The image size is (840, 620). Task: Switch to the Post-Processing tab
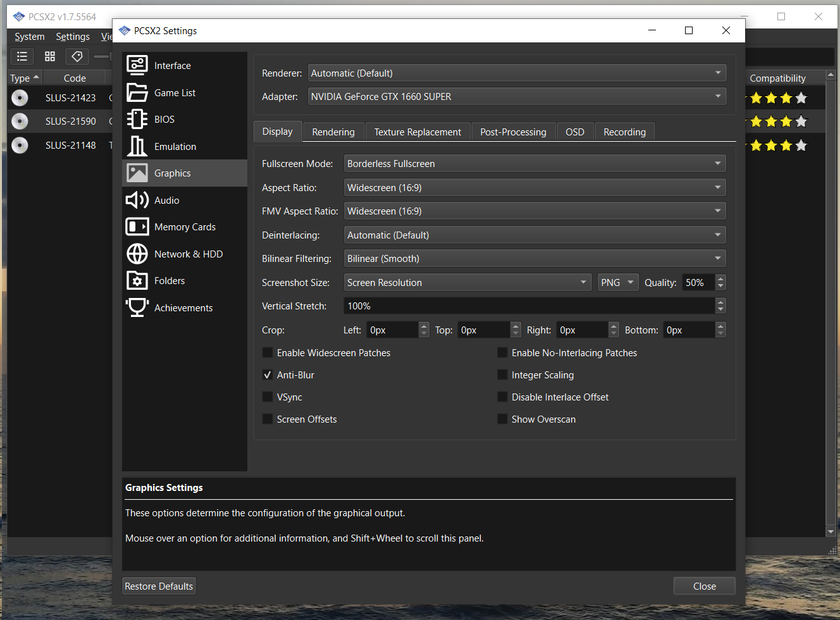pyautogui.click(x=513, y=131)
